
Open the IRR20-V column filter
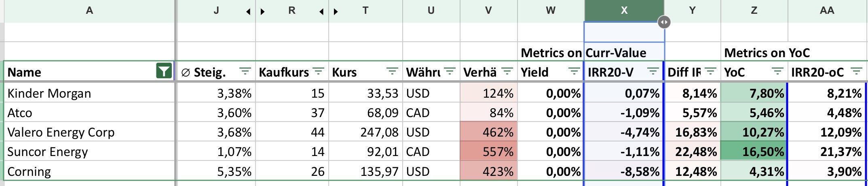653,72
